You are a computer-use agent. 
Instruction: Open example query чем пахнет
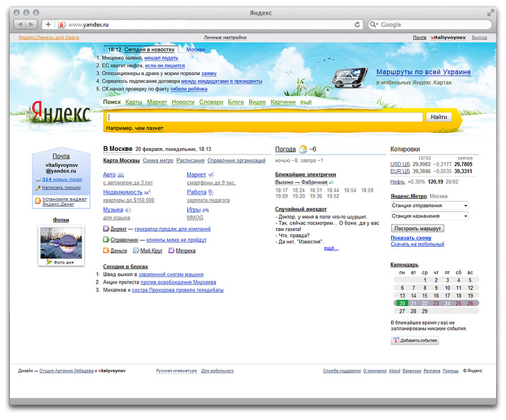click(x=149, y=128)
